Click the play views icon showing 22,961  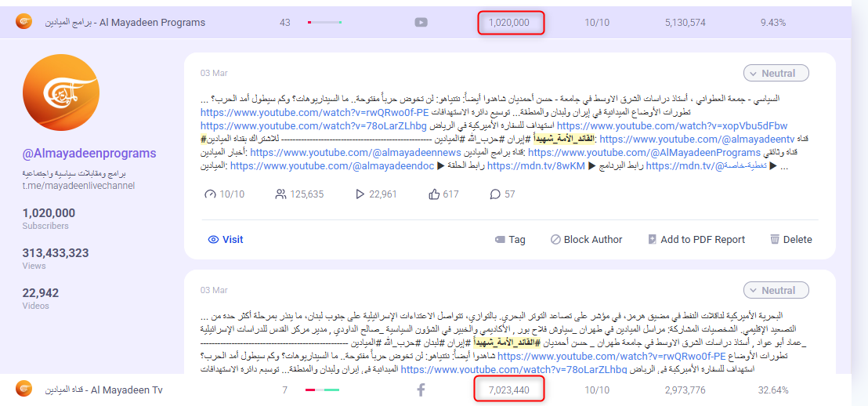click(360, 194)
